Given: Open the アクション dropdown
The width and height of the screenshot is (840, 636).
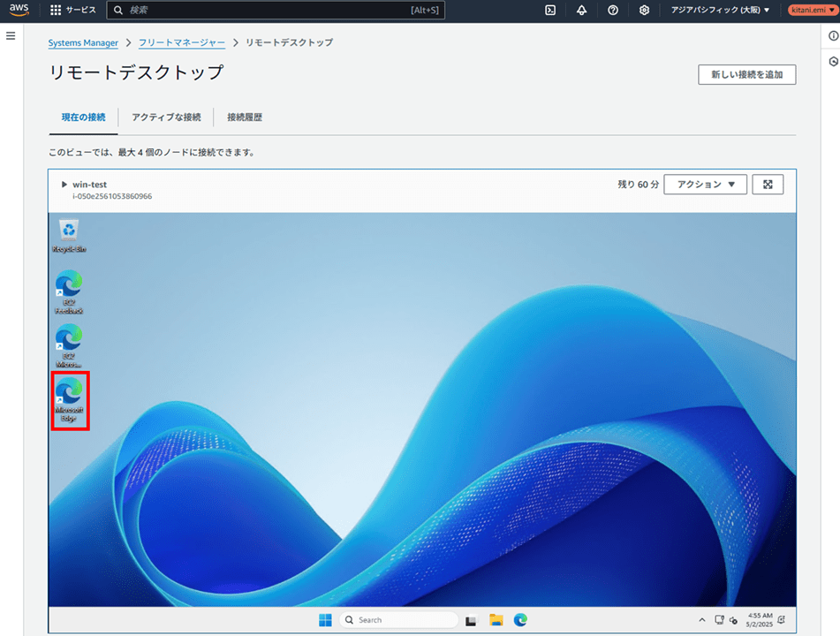Looking at the screenshot, I should (705, 185).
